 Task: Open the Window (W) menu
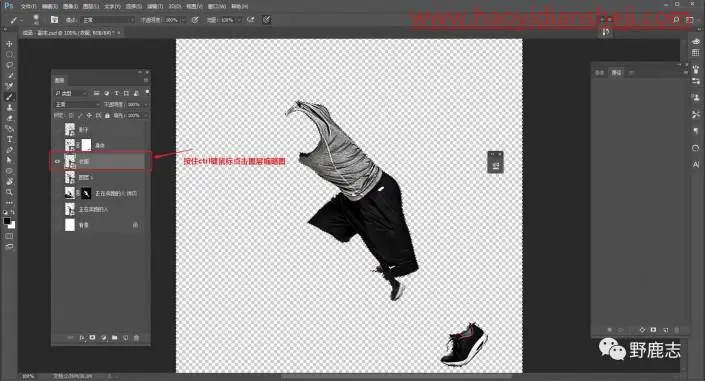(217, 6)
